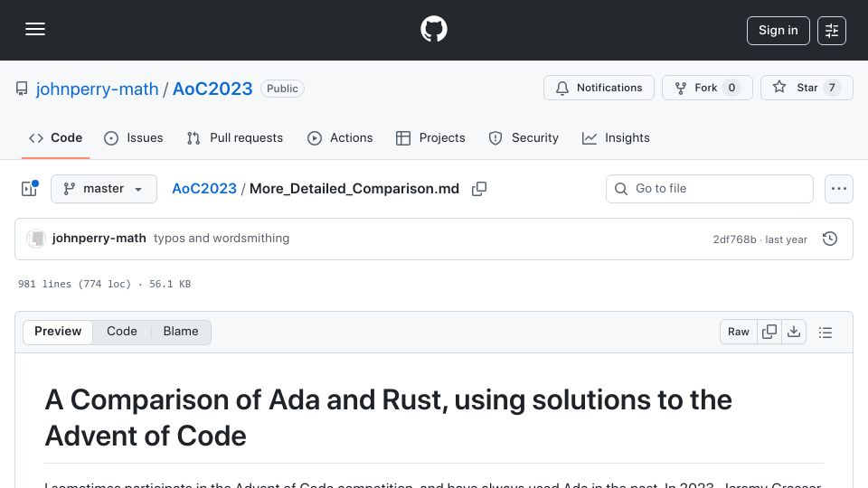Open the Issues tab
The width and height of the screenshot is (868, 488).
[x=134, y=137]
